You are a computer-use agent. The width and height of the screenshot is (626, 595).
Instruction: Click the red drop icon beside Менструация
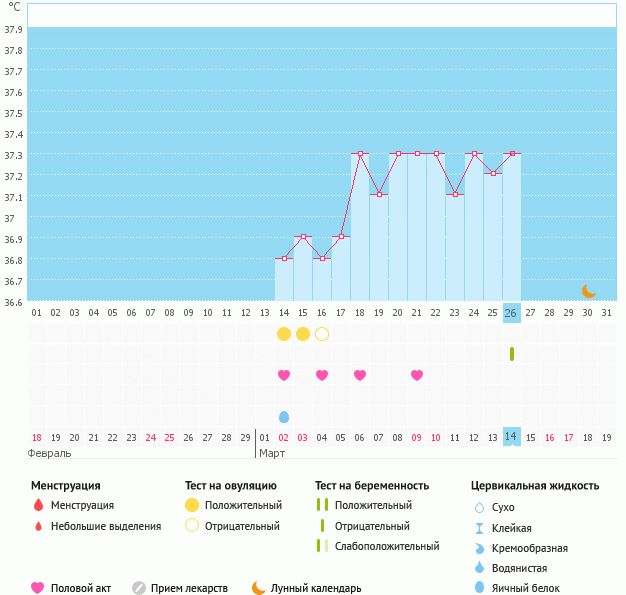pos(38,506)
